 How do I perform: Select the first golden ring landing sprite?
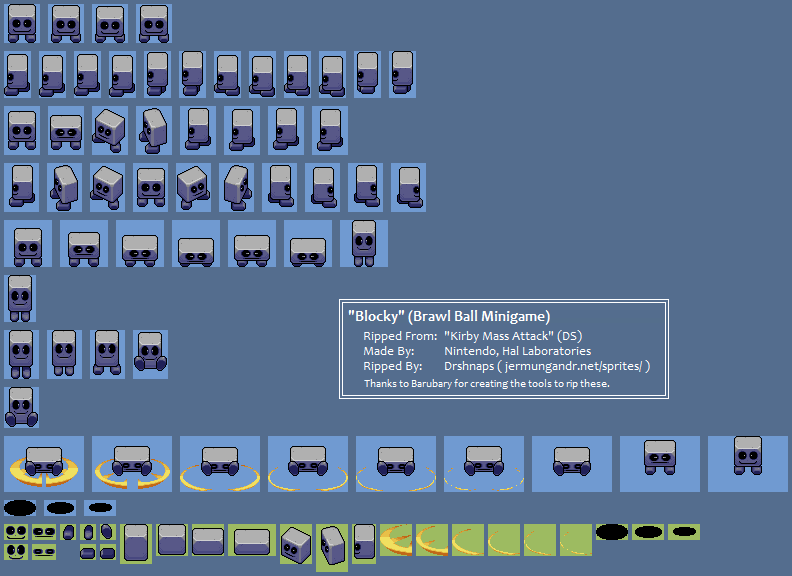click(x=44, y=463)
